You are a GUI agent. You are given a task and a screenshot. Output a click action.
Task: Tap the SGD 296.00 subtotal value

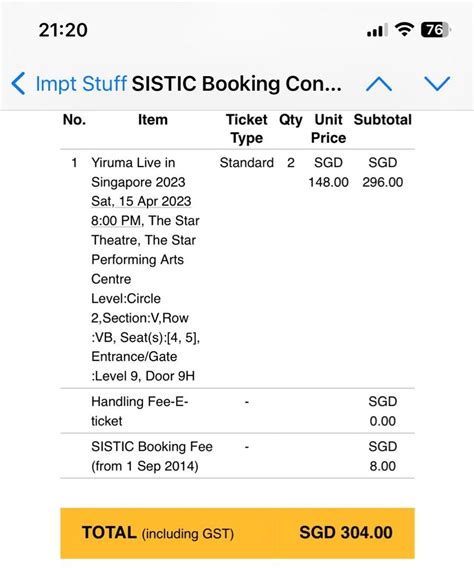point(383,172)
